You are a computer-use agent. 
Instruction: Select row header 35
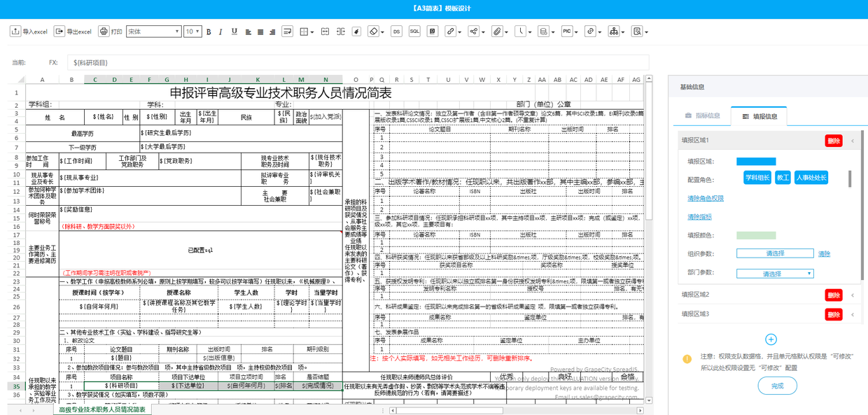click(x=17, y=386)
